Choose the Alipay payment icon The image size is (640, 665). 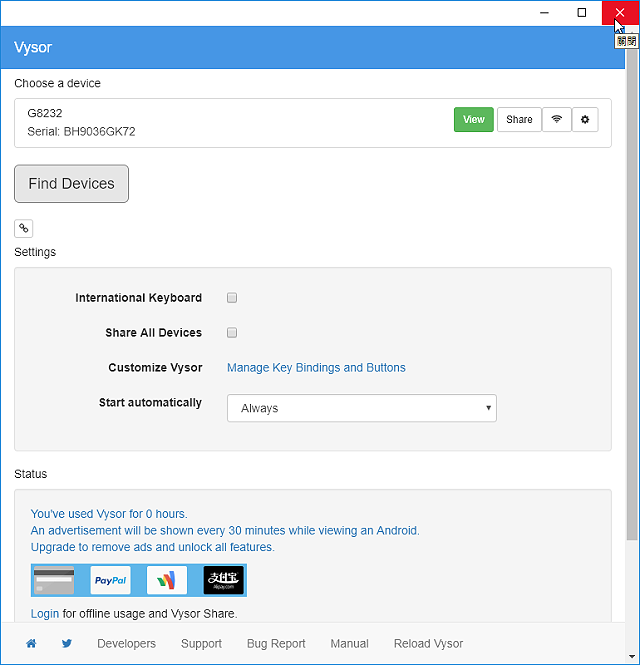pos(224,580)
